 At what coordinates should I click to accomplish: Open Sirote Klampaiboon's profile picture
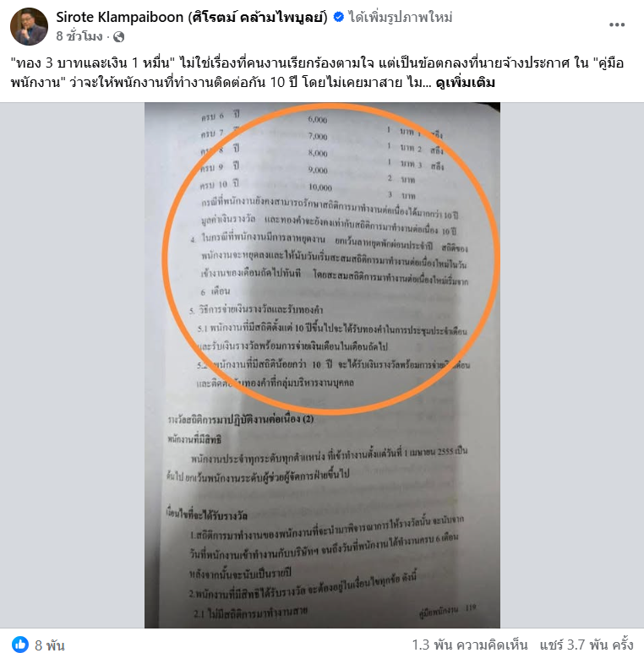29,26
